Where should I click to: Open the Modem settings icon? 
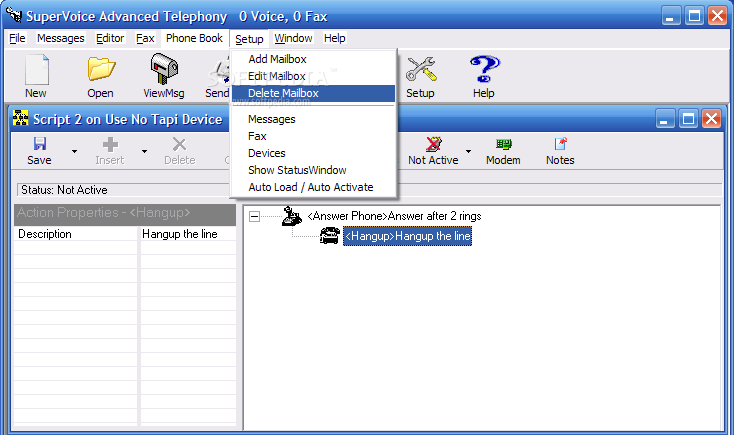pos(504,144)
